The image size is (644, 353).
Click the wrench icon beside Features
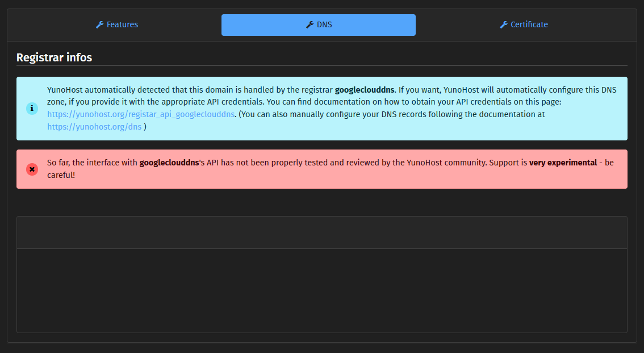pyautogui.click(x=99, y=24)
